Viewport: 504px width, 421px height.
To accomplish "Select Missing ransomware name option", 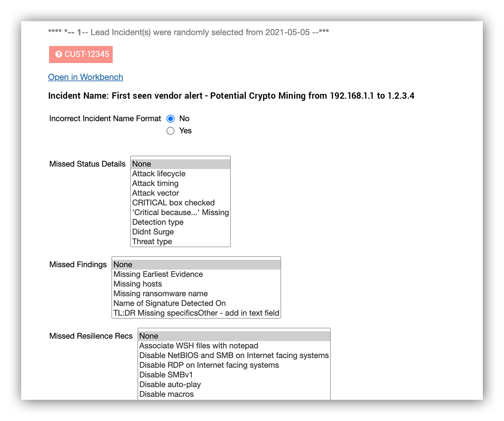I will pyautogui.click(x=196, y=294).
